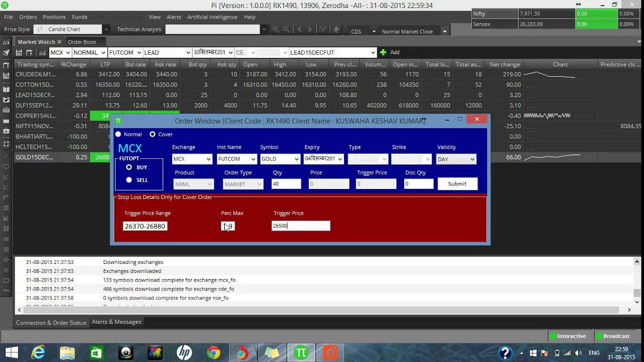Open Windows Store from taskbar
Screen dimensions: 644x362
tap(96, 353)
